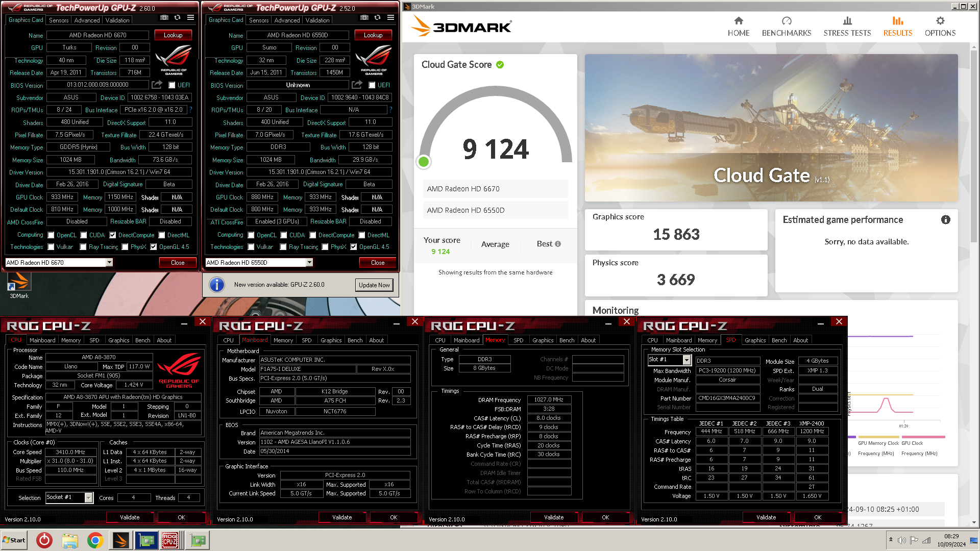The width and height of the screenshot is (980, 551).
Task: Click Lookup button for HD 6550D
Action: click(373, 35)
